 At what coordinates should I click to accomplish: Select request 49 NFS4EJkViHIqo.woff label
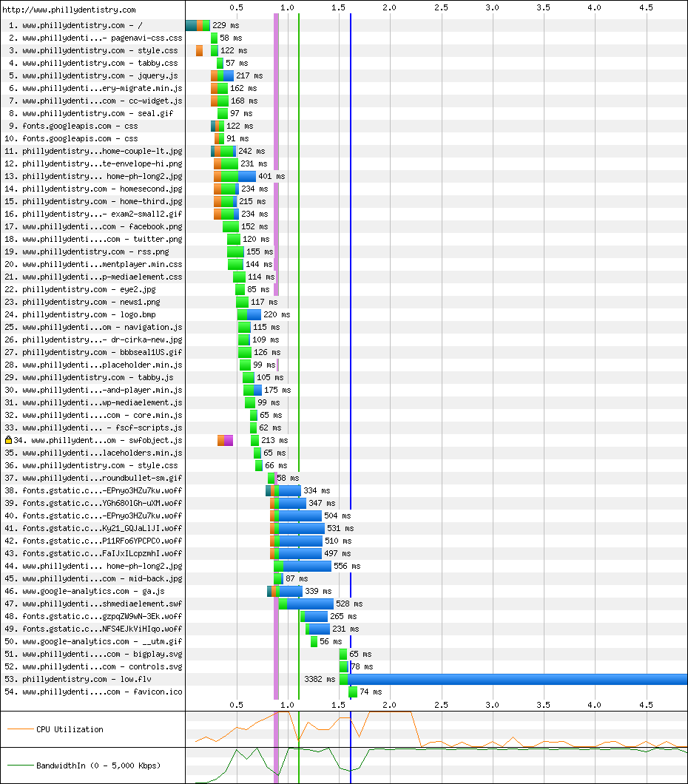[93, 629]
